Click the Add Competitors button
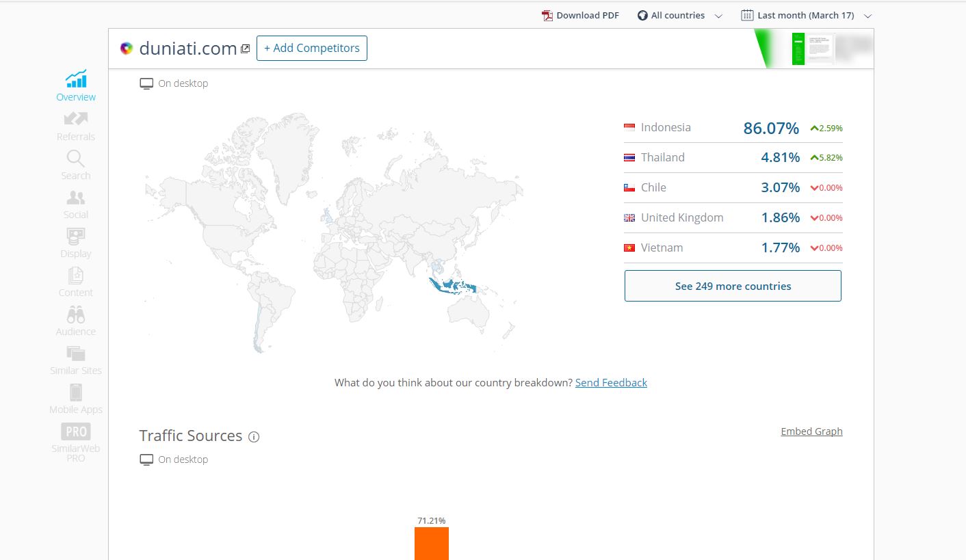966x560 pixels. [312, 48]
